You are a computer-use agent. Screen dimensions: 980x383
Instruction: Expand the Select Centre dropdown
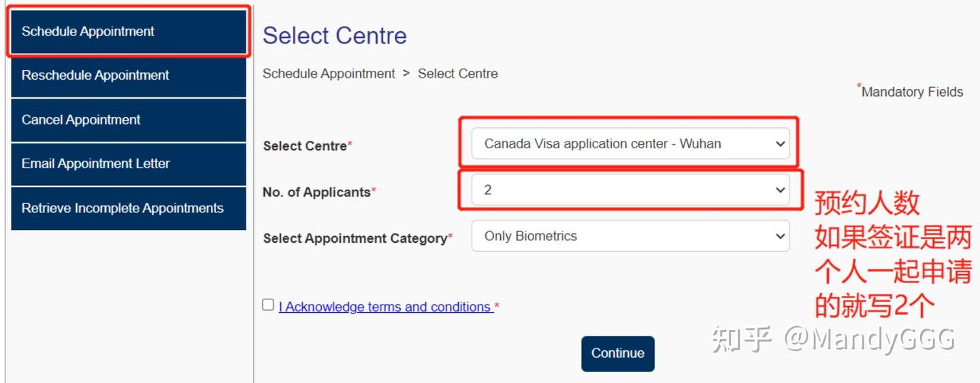coord(630,144)
